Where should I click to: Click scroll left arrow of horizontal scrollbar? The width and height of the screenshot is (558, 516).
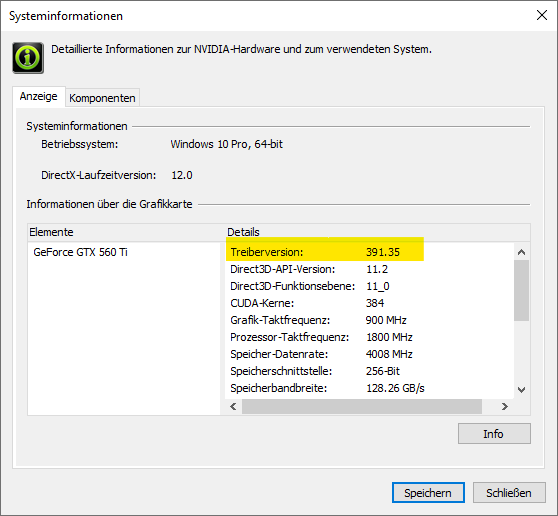pos(233,406)
